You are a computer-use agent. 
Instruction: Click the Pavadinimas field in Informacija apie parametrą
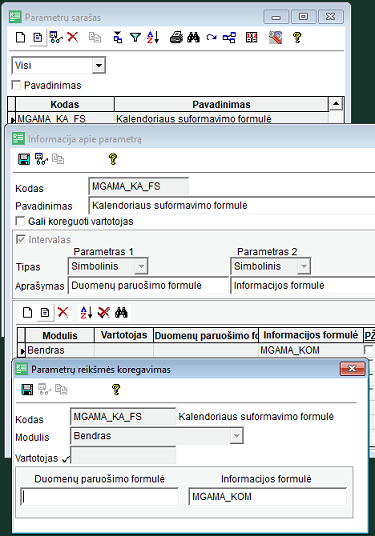tap(232, 205)
